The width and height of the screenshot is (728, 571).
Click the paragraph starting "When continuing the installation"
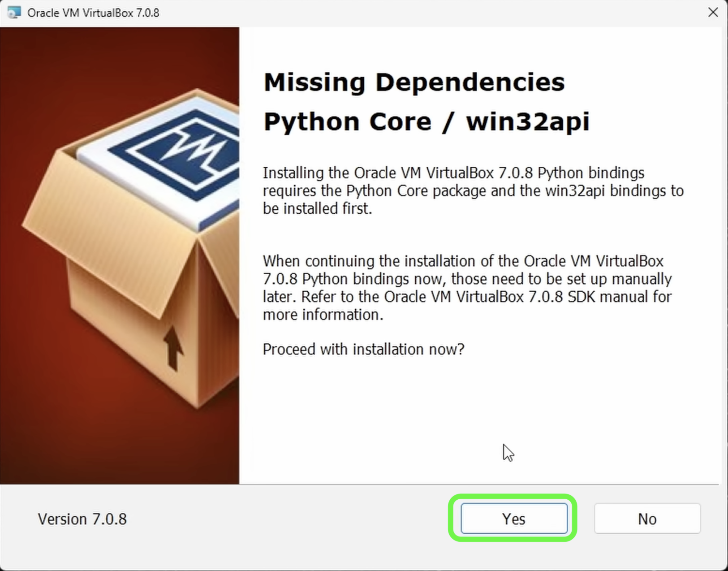click(467, 287)
